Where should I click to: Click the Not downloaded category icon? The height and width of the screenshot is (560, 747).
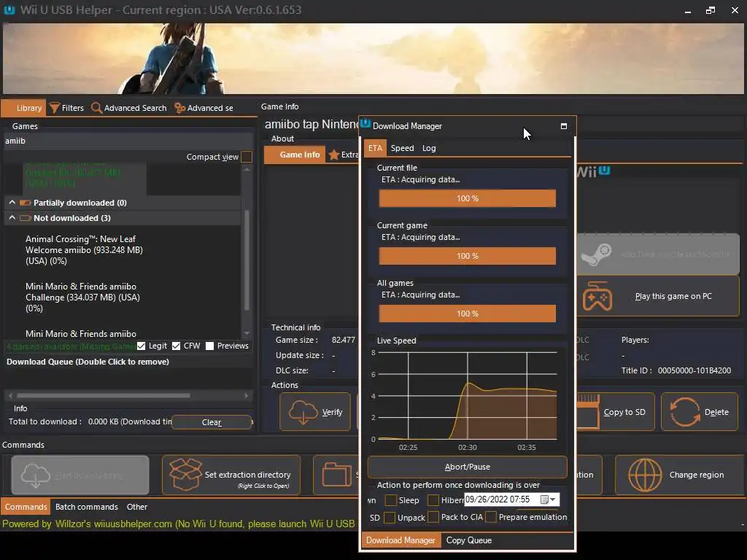[x=26, y=218]
